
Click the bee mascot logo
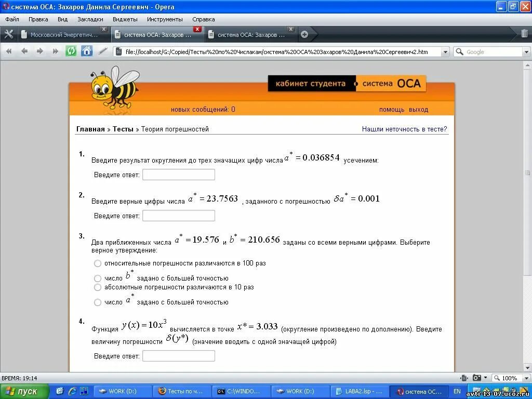coord(114,88)
